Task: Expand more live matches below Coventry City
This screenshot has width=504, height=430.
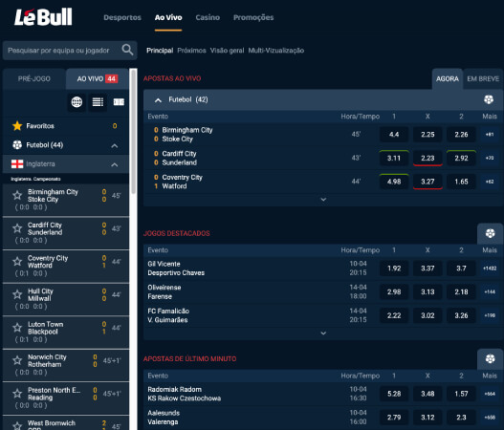Action: pyautogui.click(x=323, y=200)
